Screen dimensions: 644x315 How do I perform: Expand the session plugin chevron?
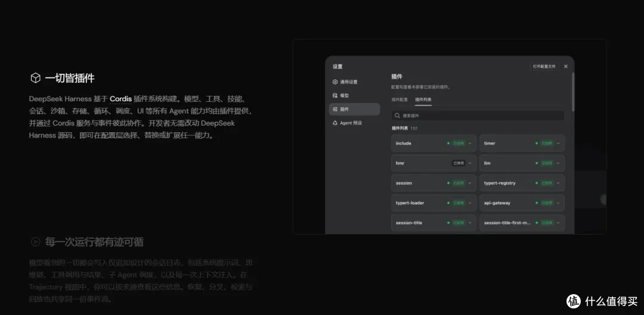pyautogui.click(x=470, y=183)
